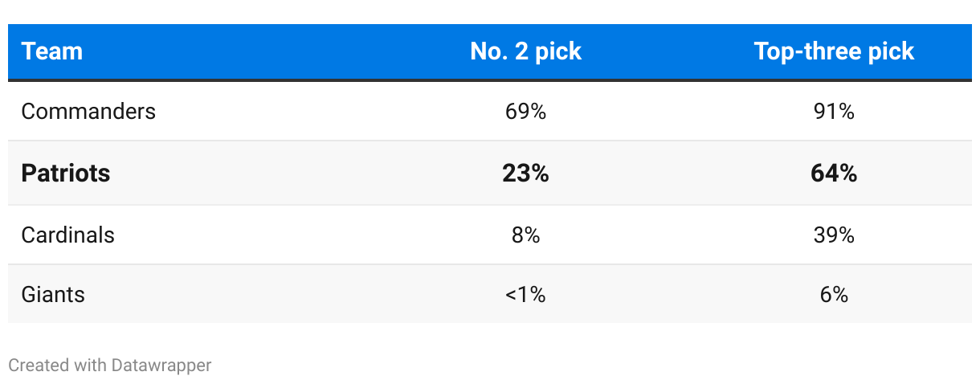This screenshot has width=980, height=384.
Task: Click the Commanders 69% No. 2 pick value
Action: (x=525, y=111)
